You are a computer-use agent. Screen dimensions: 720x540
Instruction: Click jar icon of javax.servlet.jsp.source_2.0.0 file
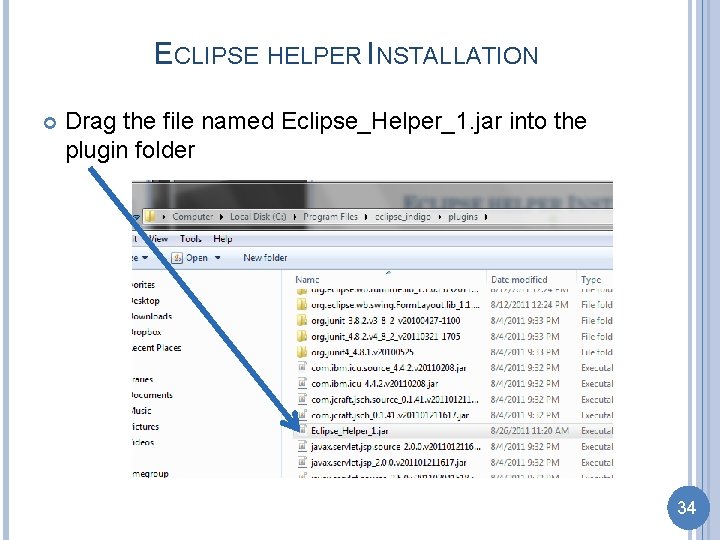[302, 446]
